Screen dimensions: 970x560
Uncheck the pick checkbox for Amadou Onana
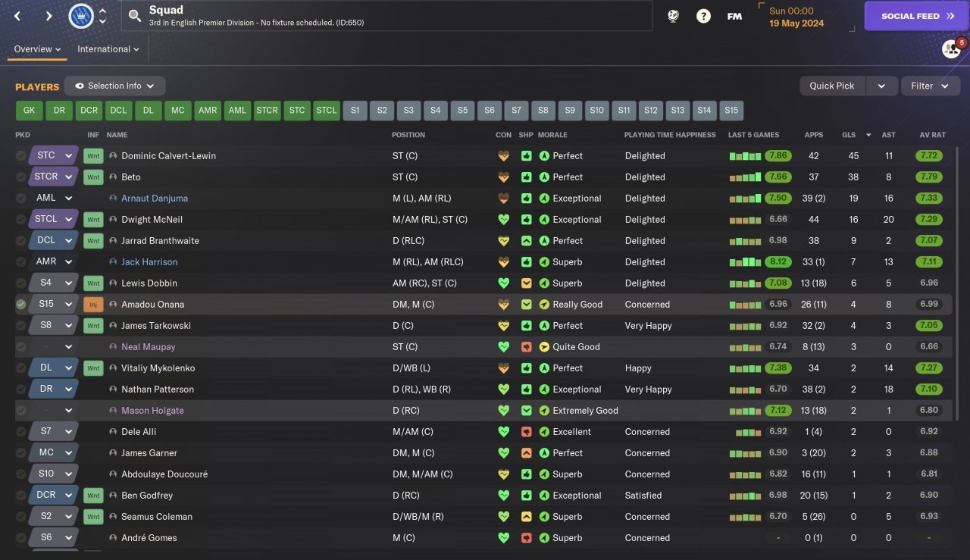tap(21, 305)
